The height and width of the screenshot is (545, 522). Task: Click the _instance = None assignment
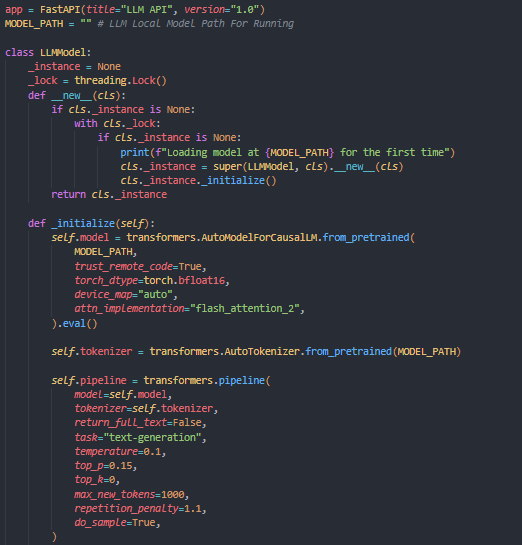(74, 66)
